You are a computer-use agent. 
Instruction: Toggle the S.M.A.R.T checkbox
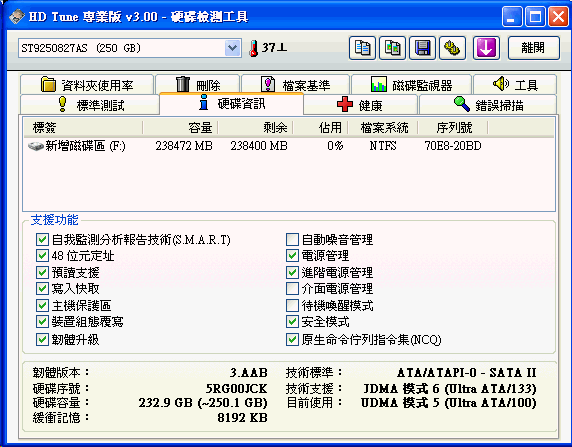(x=42, y=240)
